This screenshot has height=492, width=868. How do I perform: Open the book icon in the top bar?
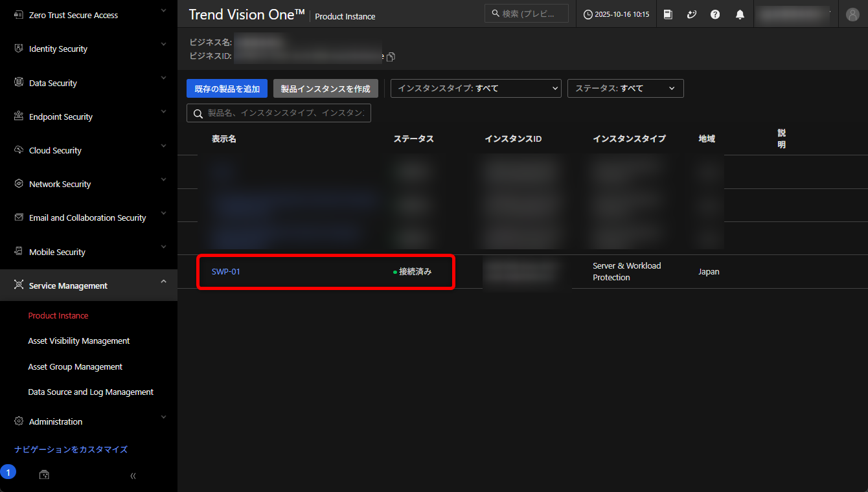point(668,14)
